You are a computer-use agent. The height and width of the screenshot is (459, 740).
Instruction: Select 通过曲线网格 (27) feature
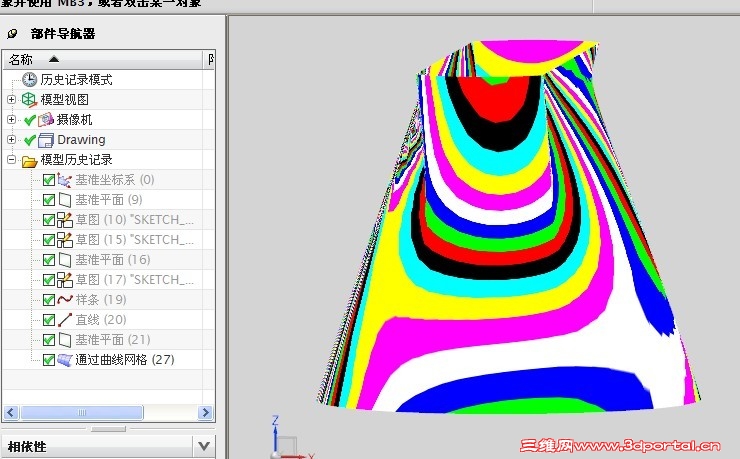(125, 360)
